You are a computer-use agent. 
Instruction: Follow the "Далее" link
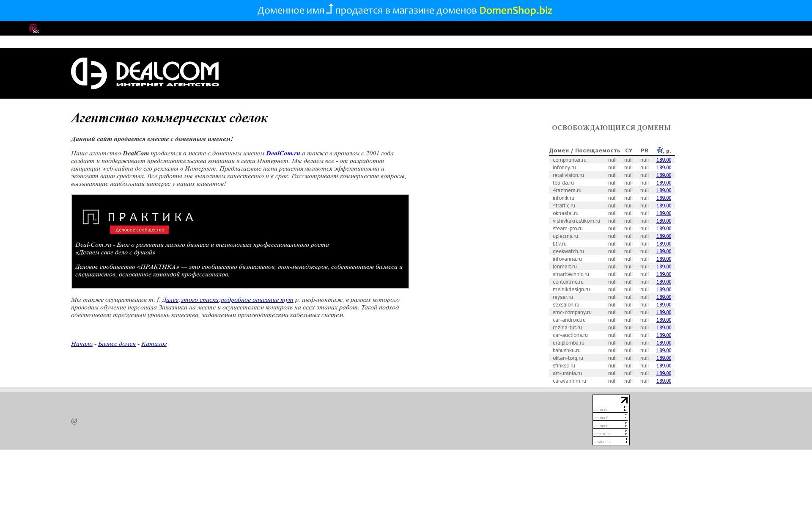point(170,300)
